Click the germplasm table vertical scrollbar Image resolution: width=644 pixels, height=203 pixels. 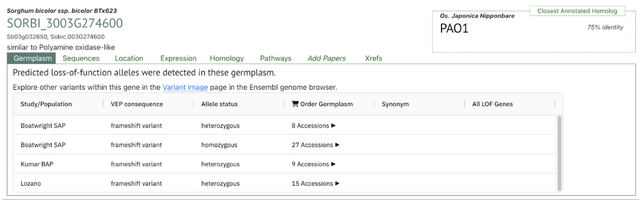(559, 153)
